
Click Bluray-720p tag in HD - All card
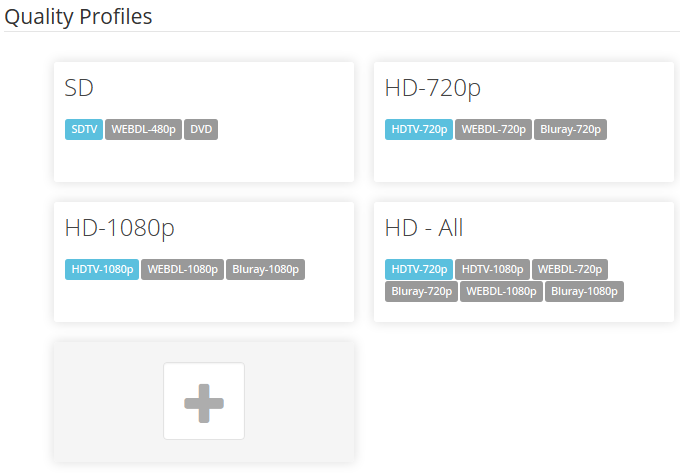click(422, 291)
